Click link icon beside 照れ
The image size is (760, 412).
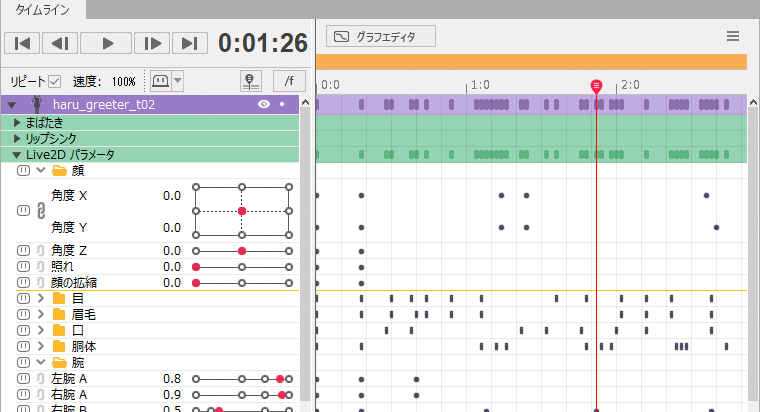pos(41,267)
